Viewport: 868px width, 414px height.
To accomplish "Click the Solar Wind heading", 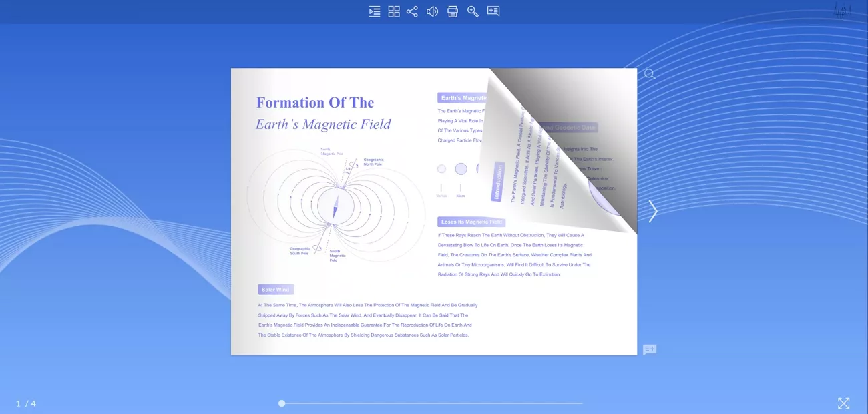I will coord(276,290).
